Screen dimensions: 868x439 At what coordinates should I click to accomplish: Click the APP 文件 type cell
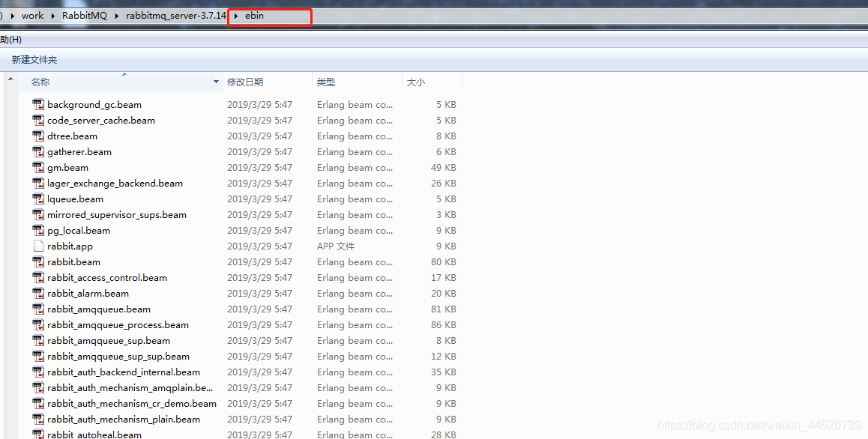pyautogui.click(x=336, y=246)
